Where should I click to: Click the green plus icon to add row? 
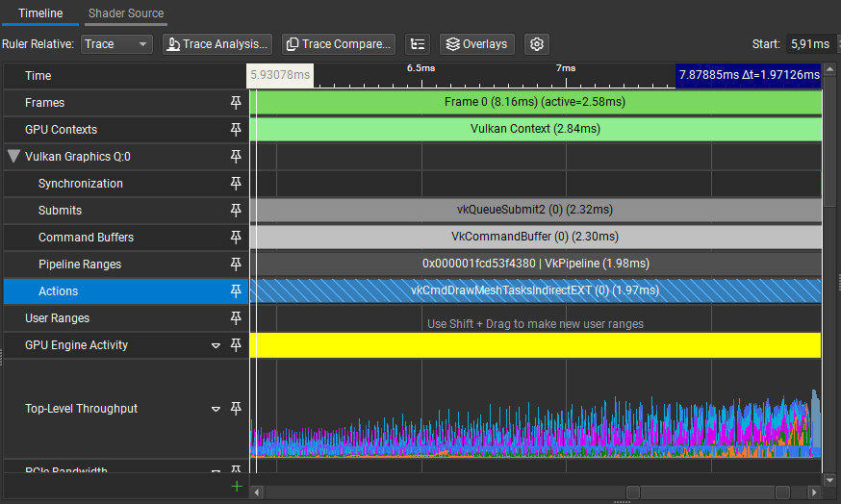click(236, 487)
